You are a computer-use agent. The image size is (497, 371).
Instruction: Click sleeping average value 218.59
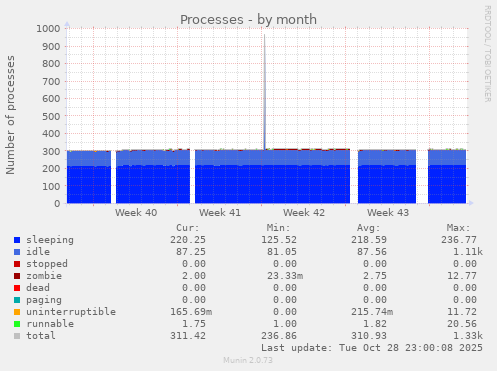pos(368,240)
